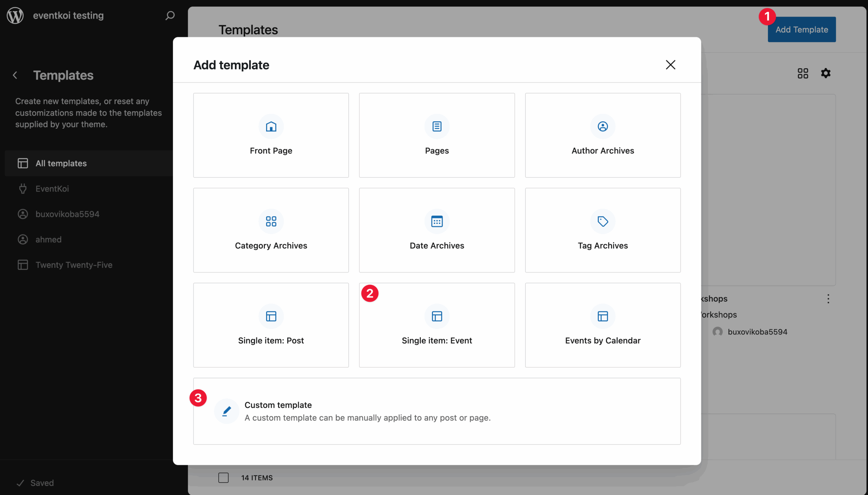
Task: Click the Front Page home icon
Action: (271, 126)
